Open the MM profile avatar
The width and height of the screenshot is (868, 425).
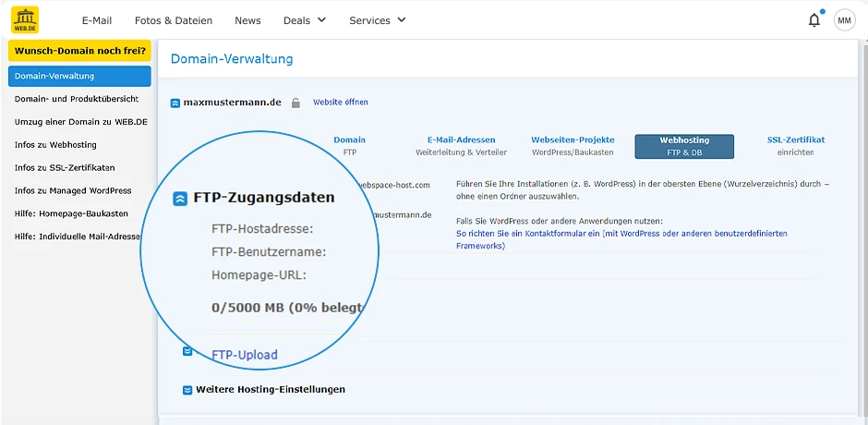[x=844, y=20]
